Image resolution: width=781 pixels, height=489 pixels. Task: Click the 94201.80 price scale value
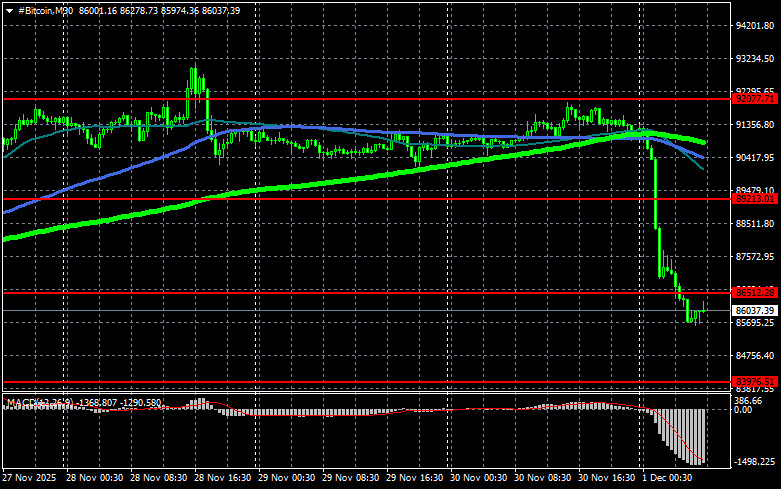click(755, 26)
